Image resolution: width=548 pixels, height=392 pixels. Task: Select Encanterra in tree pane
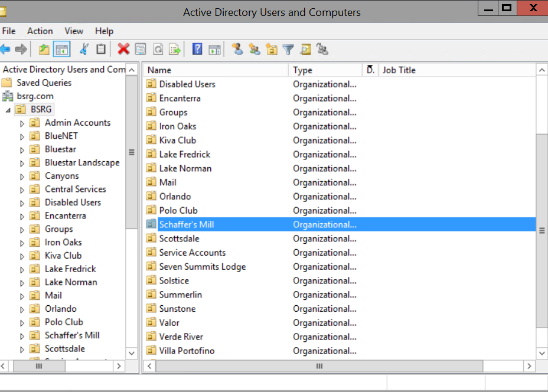[66, 215]
